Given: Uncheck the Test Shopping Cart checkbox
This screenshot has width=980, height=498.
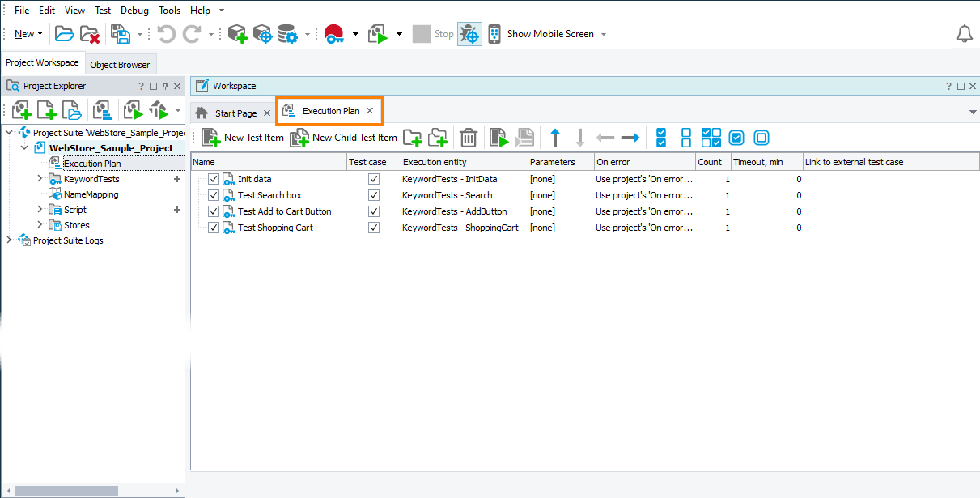Looking at the screenshot, I should tap(213, 228).
